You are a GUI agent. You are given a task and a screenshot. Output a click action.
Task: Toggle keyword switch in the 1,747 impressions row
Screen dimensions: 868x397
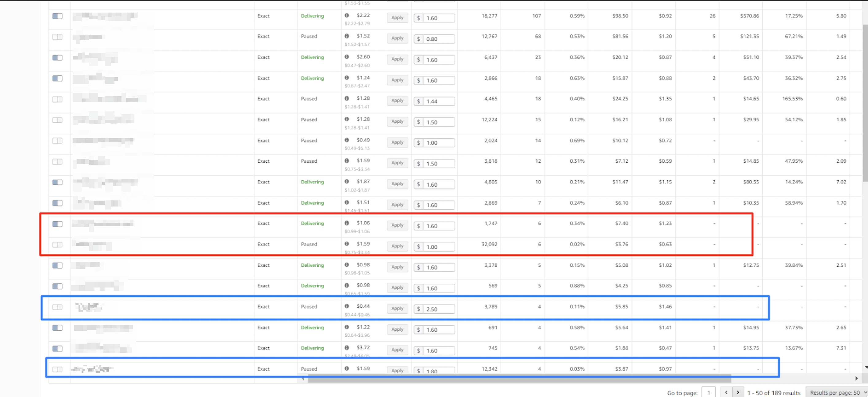(58, 224)
